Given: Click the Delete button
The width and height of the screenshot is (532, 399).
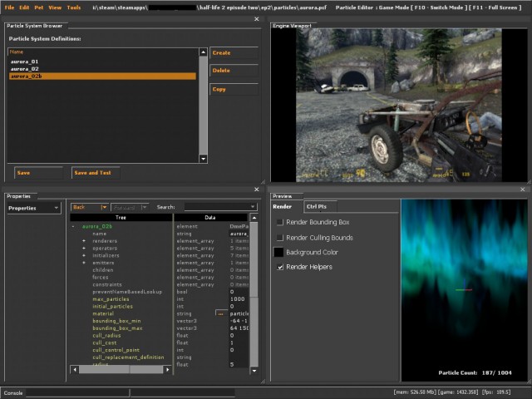Looking at the screenshot, I should (x=234, y=71).
